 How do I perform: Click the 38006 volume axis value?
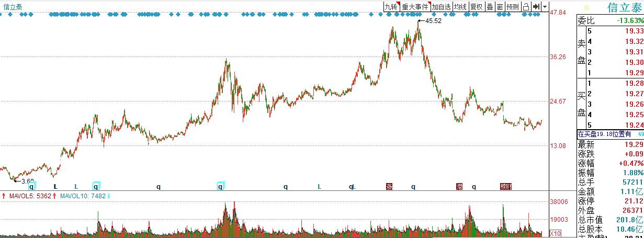click(x=559, y=201)
